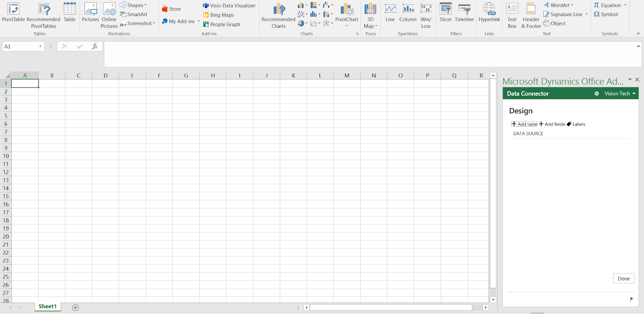Click Add table in Design pane
The image size is (644, 314).
524,124
